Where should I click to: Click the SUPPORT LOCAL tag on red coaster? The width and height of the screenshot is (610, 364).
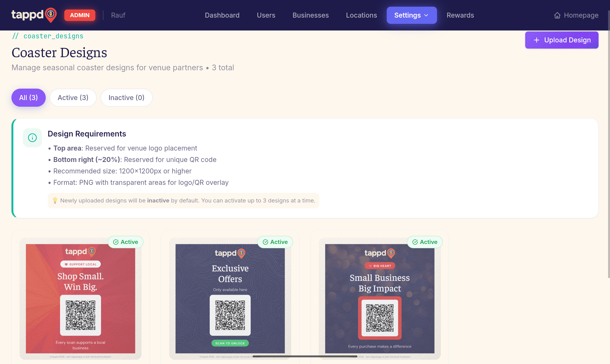81,264
